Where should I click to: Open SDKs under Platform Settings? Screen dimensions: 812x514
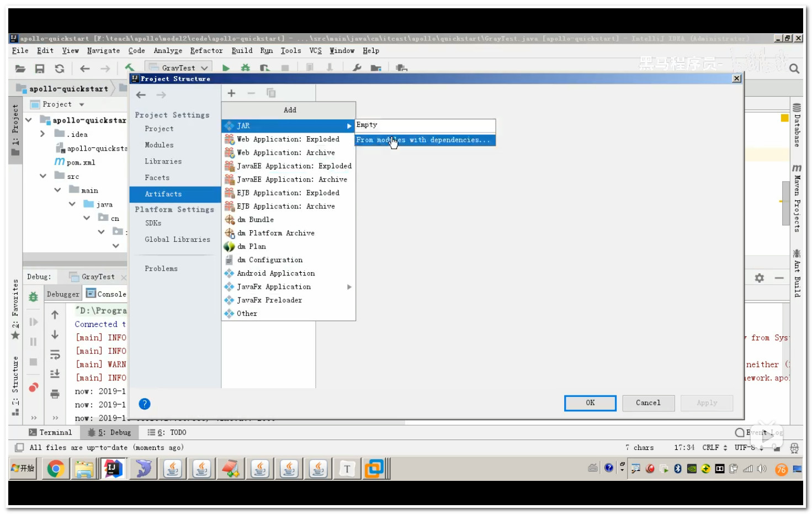tap(153, 224)
